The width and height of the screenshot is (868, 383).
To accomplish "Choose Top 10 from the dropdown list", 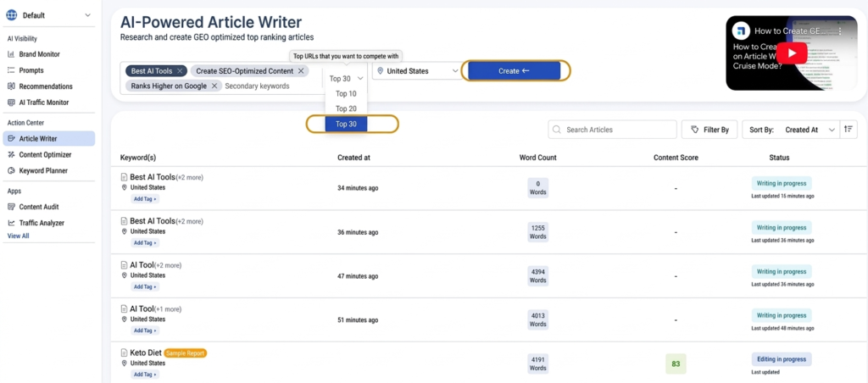I will coord(346,93).
